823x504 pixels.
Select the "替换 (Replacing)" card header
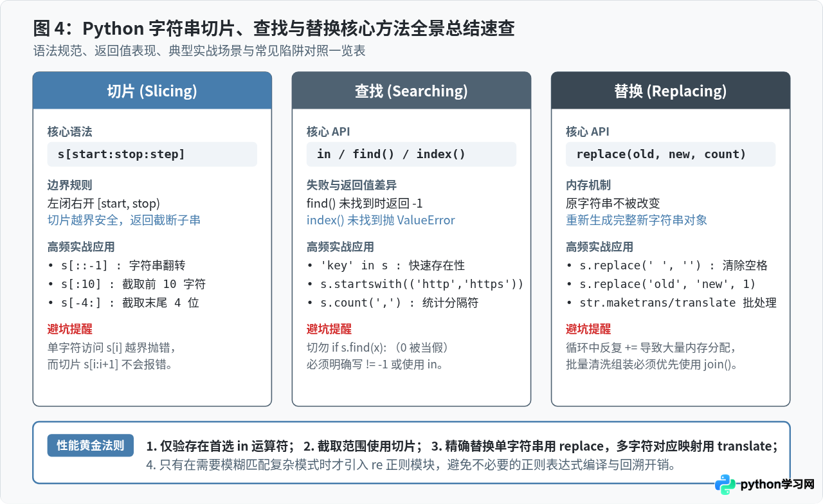coord(671,91)
